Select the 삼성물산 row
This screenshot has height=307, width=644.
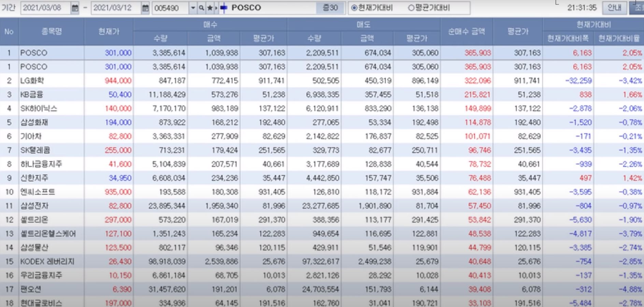coord(322,248)
